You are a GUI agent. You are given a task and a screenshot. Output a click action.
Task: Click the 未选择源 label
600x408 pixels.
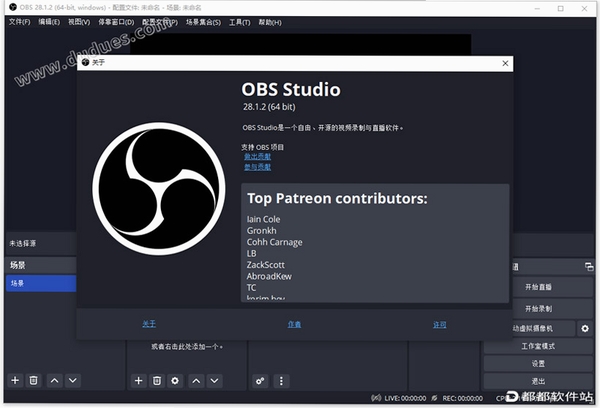tap(23, 243)
